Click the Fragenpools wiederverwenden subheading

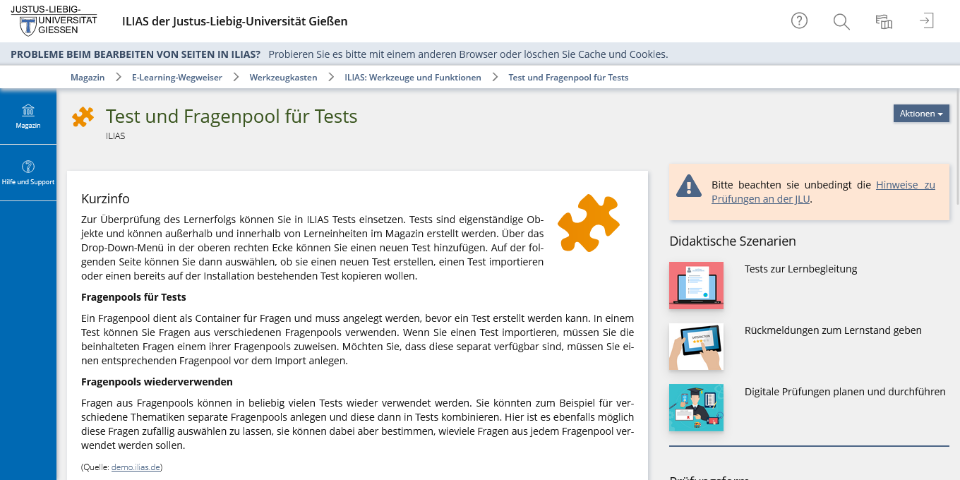pyautogui.click(x=157, y=381)
